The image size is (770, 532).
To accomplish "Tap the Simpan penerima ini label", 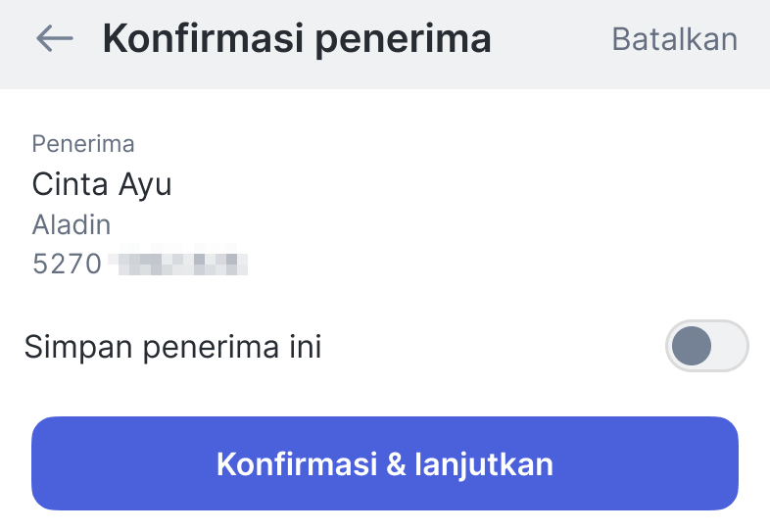I will click(173, 347).
